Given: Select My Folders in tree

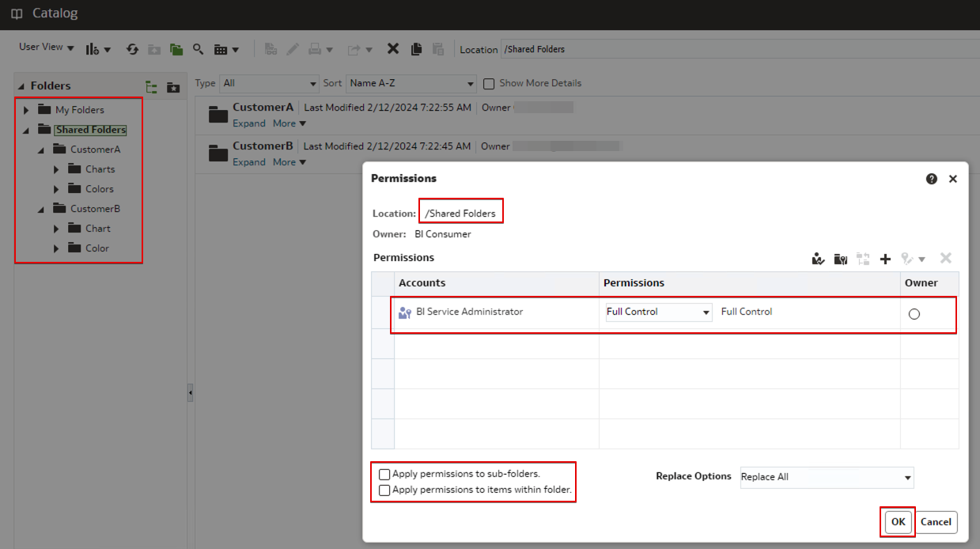Looking at the screenshot, I should click(79, 110).
